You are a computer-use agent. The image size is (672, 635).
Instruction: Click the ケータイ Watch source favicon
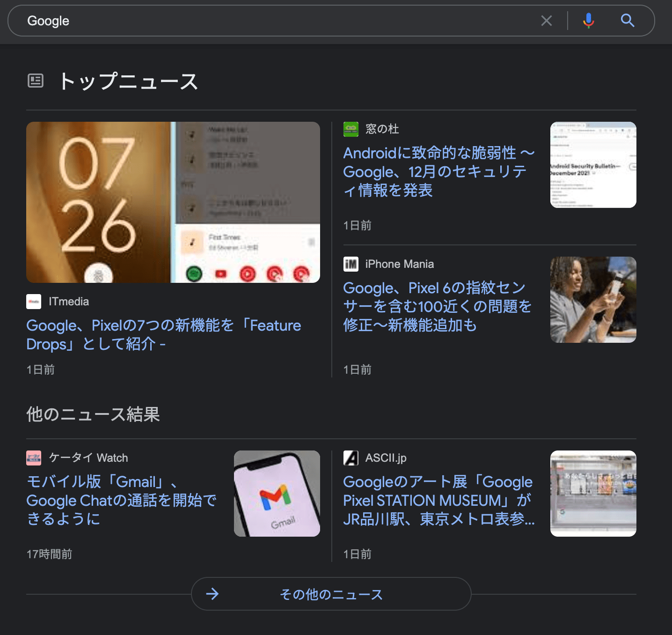34,458
